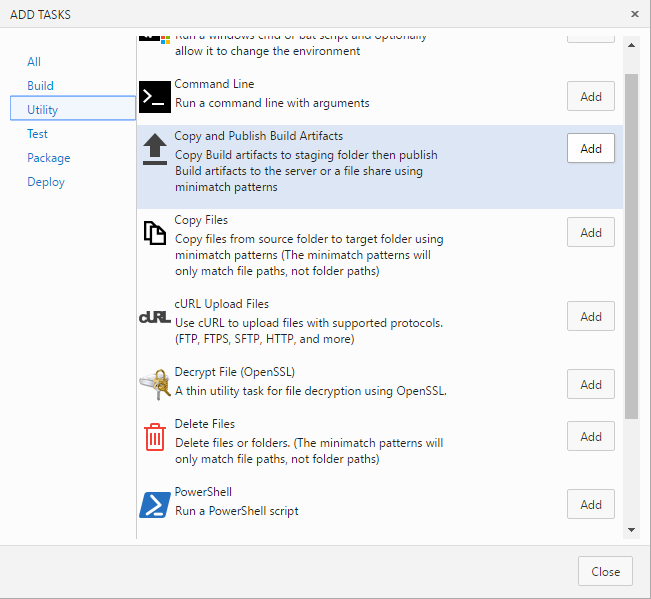Select the Utility category
Viewport: 651px width, 599px height.
pos(73,108)
